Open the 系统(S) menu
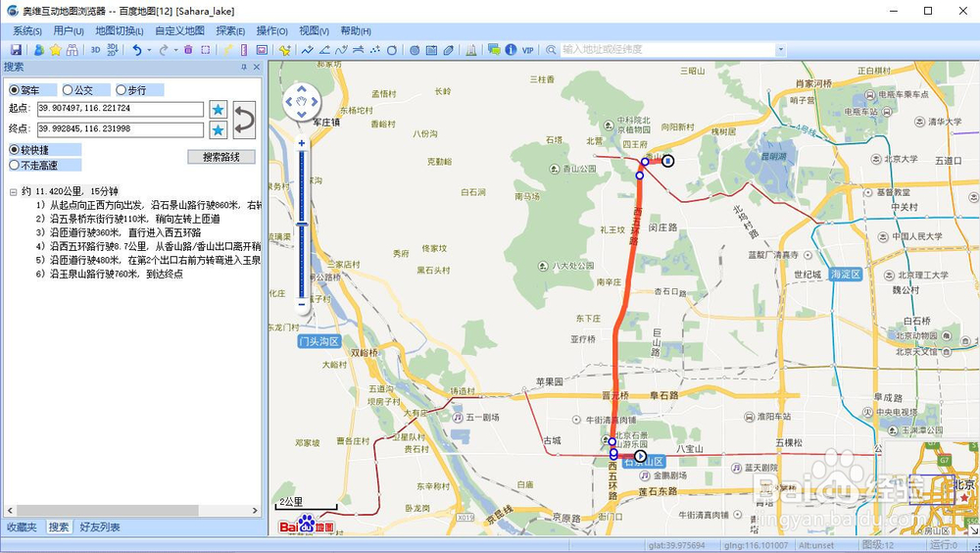Screen dimensions: 980x553 [26, 30]
